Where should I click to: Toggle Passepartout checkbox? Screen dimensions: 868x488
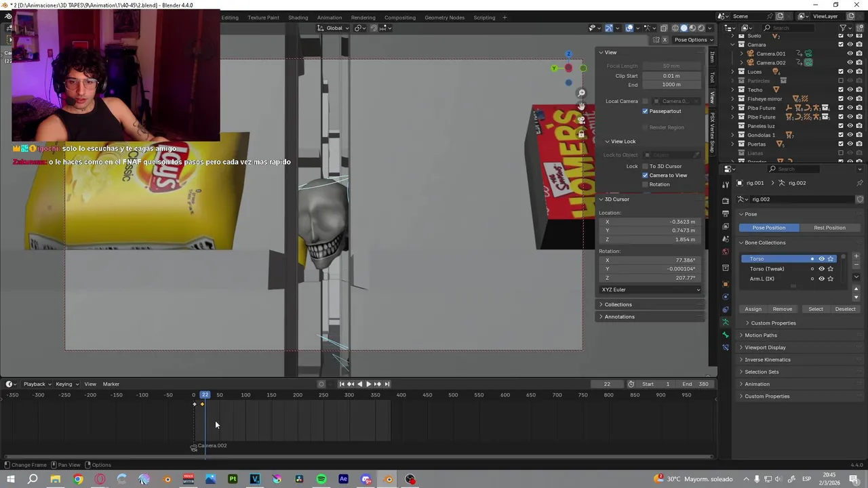tap(646, 111)
